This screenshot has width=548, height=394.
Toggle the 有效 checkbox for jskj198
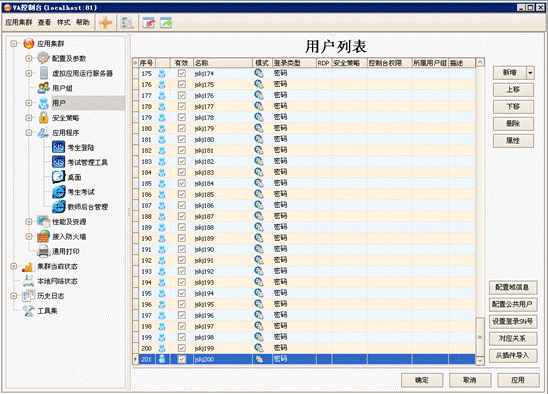coord(182,337)
